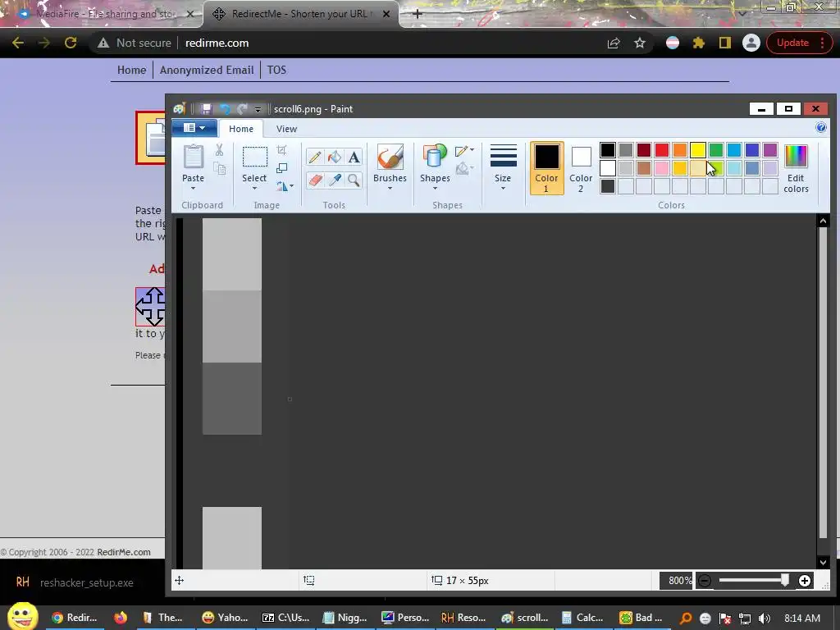
Task: Bookmark the page with the star icon
Action: coord(640,43)
